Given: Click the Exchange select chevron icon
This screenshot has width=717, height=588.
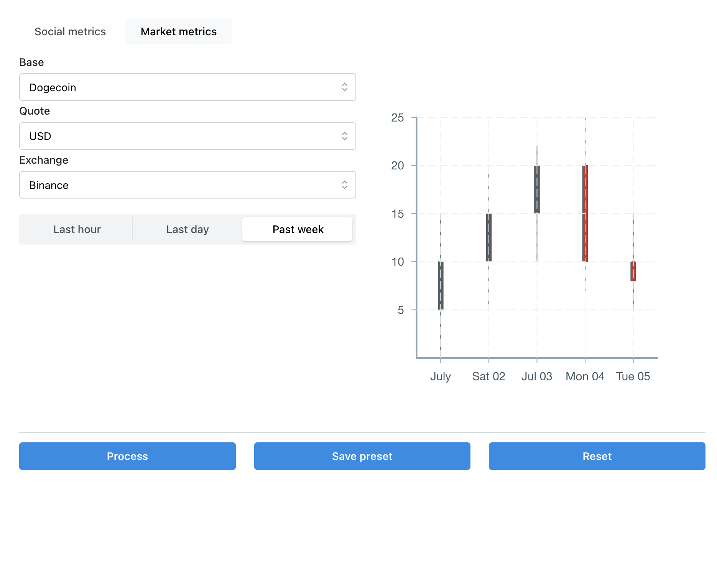Looking at the screenshot, I should pos(344,185).
